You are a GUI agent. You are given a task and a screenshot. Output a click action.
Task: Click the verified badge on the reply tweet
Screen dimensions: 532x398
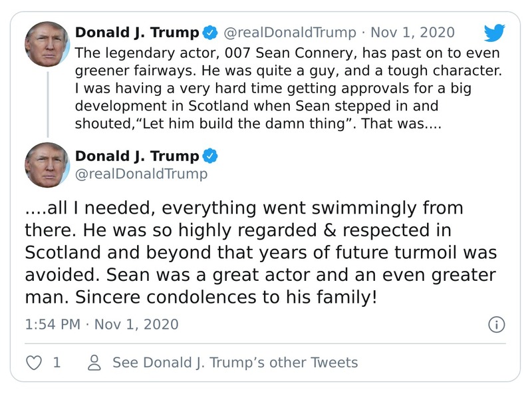[211, 155]
